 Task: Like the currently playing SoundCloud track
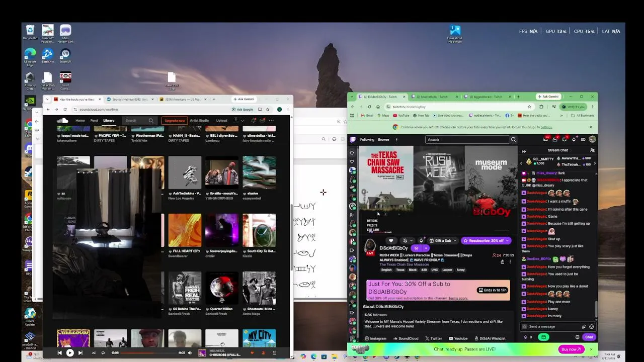252,353
